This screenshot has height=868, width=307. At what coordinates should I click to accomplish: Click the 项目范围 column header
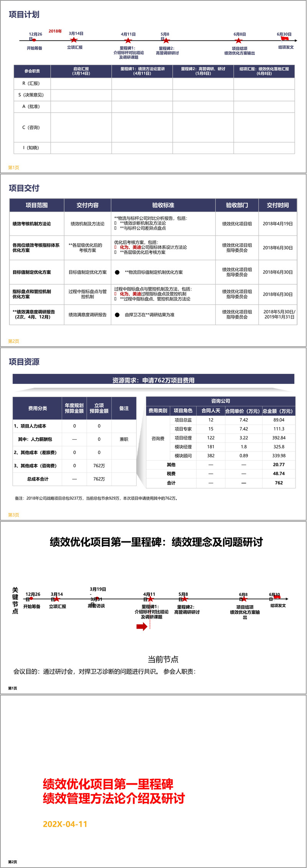(x=37, y=205)
